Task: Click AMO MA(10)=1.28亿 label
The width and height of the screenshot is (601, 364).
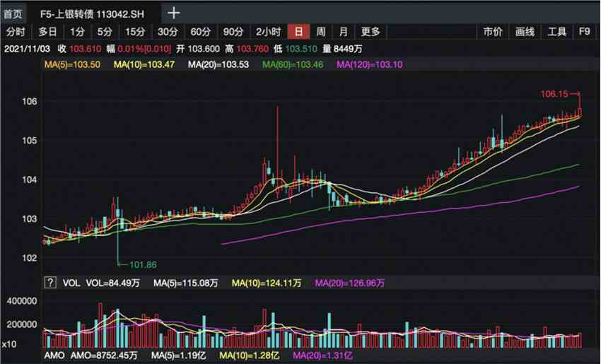Action: click(250, 356)
